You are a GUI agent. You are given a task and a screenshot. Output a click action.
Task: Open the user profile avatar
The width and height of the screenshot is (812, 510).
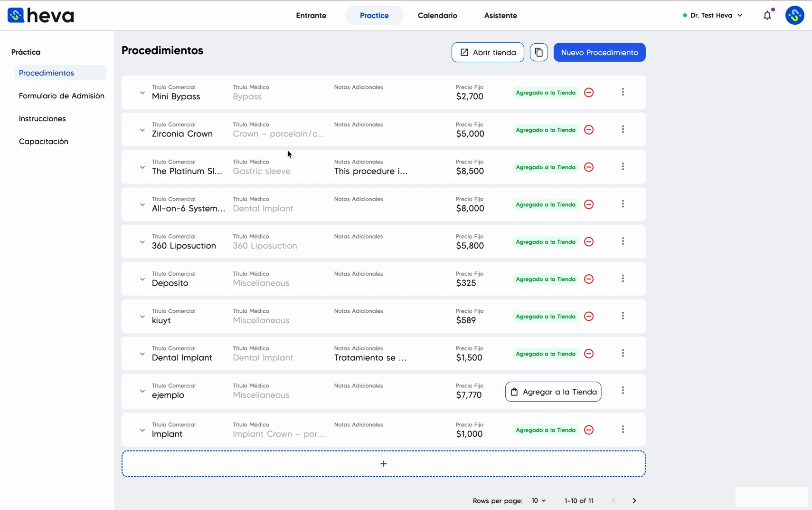794,15
